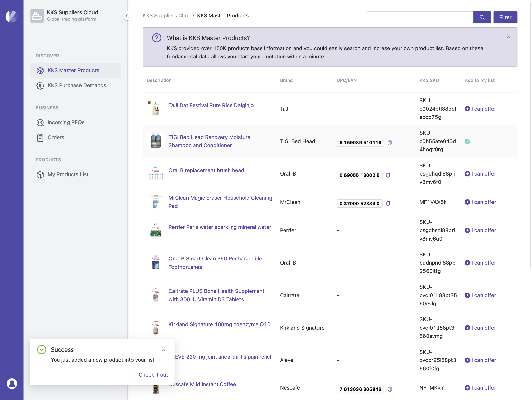The image size is (532, 400).
Task: Open My Products List
Action: point(75,174)
